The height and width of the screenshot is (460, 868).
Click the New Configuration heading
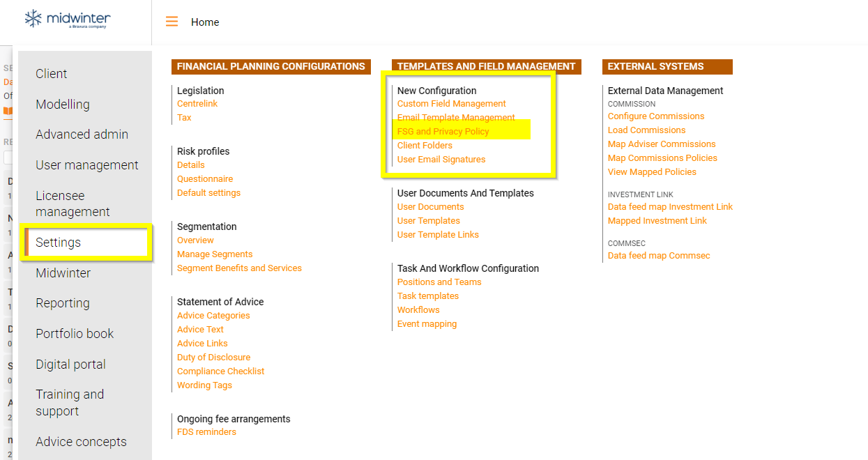pyautogui.click(x=437, y=91)
